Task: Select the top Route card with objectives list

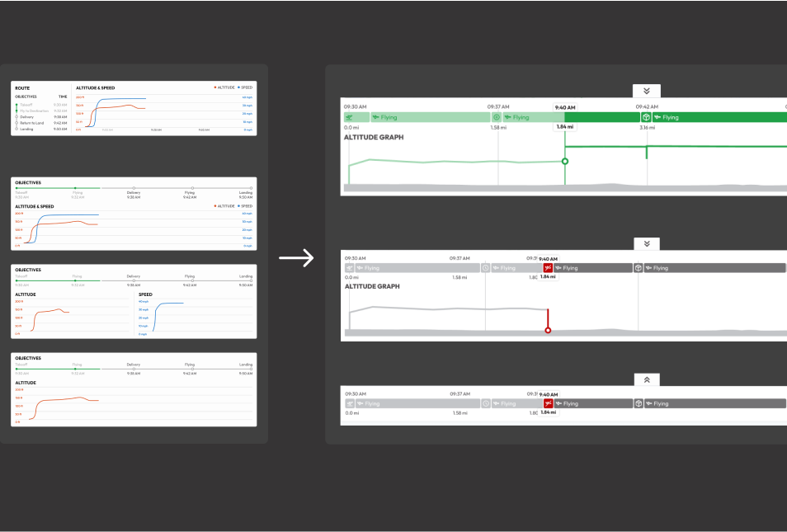Action: (134, 108)
